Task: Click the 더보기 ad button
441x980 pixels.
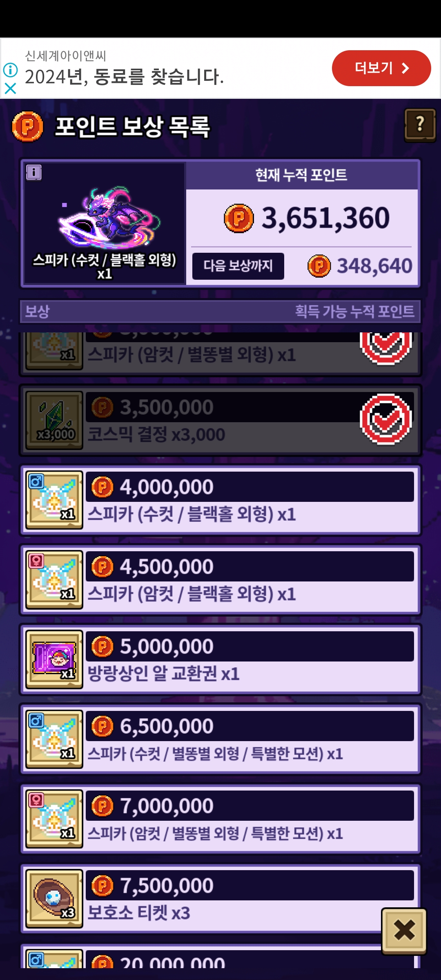Action: pos(381,68)
